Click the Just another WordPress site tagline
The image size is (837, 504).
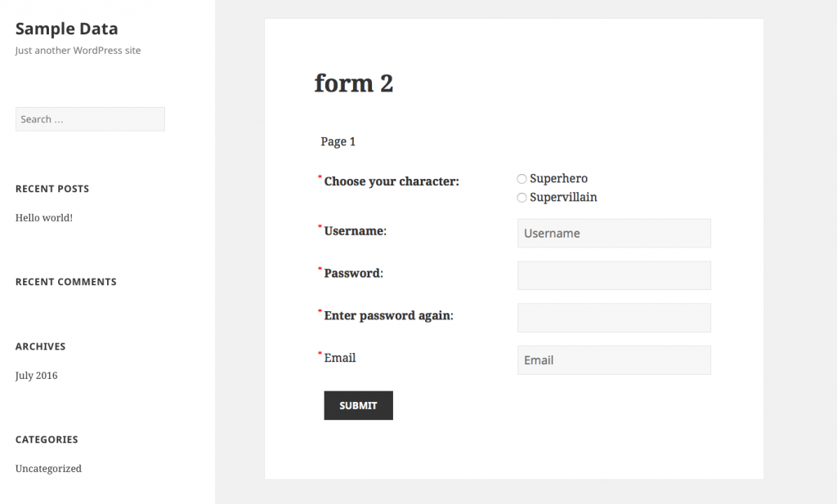pyautogui.click(x=78, y=50)
